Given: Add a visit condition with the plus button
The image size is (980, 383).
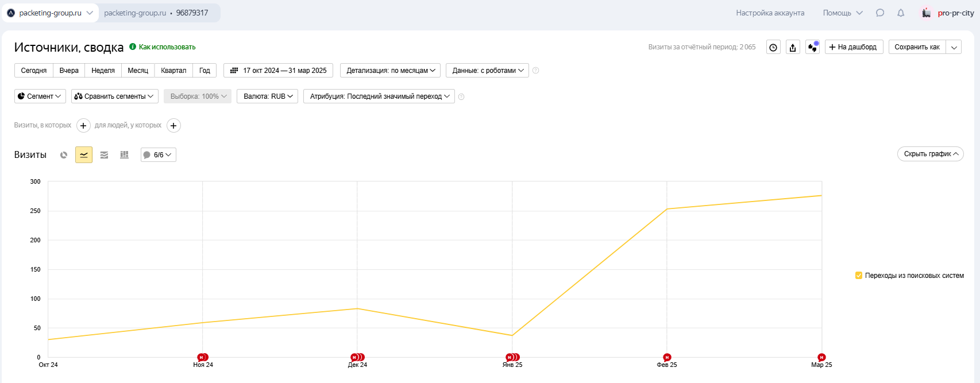Looking at the screenshot, I should 83,126.
